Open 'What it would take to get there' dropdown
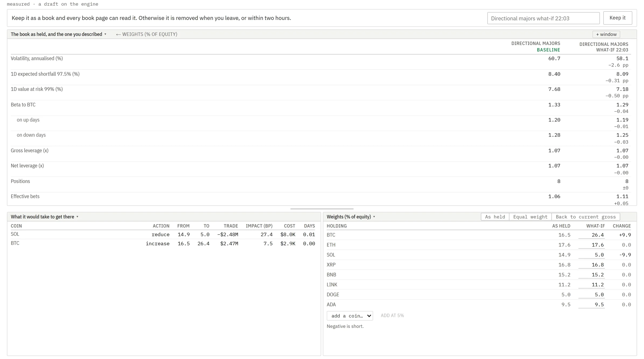644x359 pixels. 45,217
